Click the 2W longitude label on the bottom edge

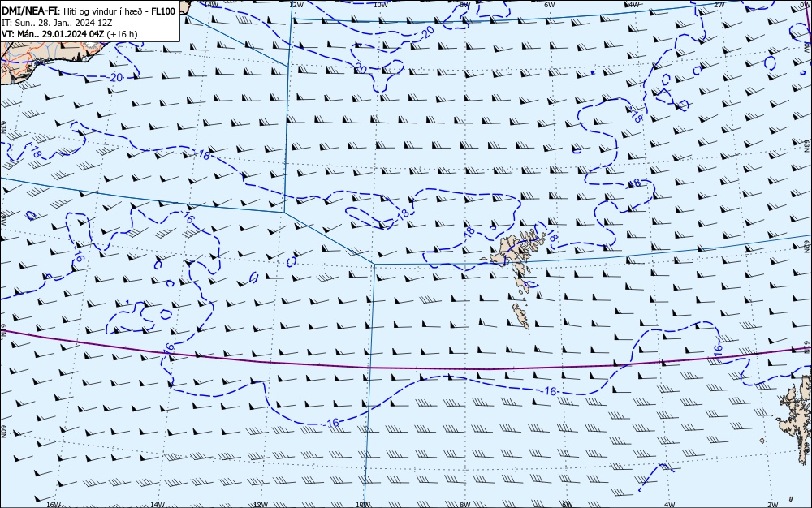click(773, 505)
